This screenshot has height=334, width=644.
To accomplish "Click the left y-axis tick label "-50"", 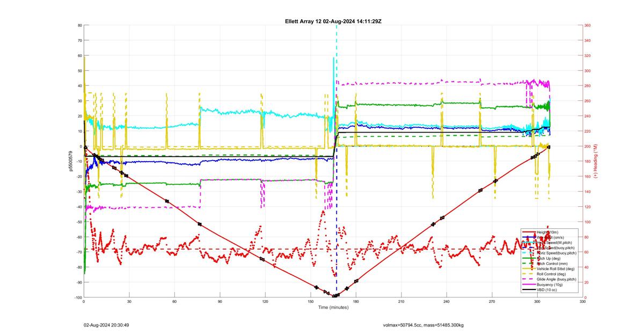I will [78, 222].
